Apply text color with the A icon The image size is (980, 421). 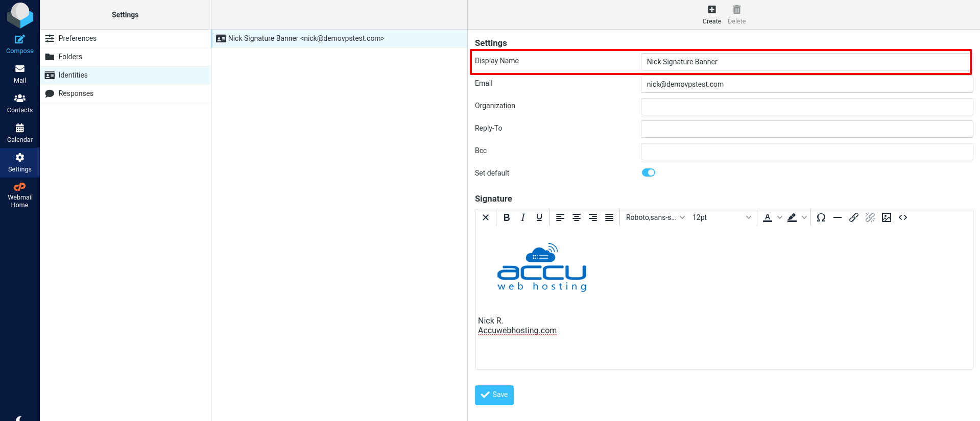pos(768,217)
